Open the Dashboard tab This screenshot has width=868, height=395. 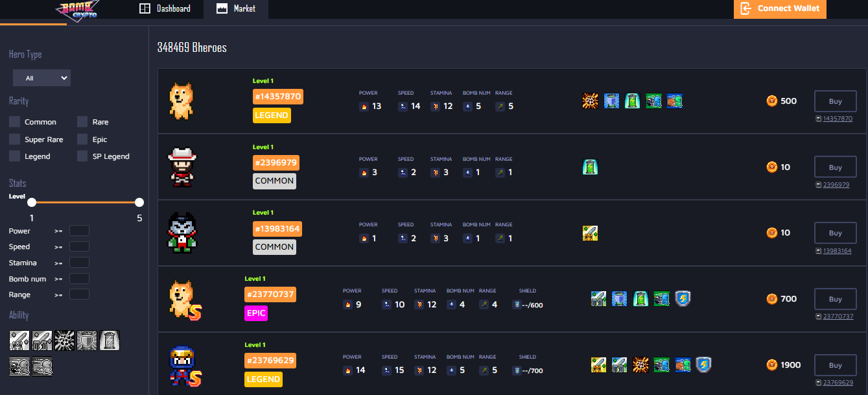tap(165, 9)
